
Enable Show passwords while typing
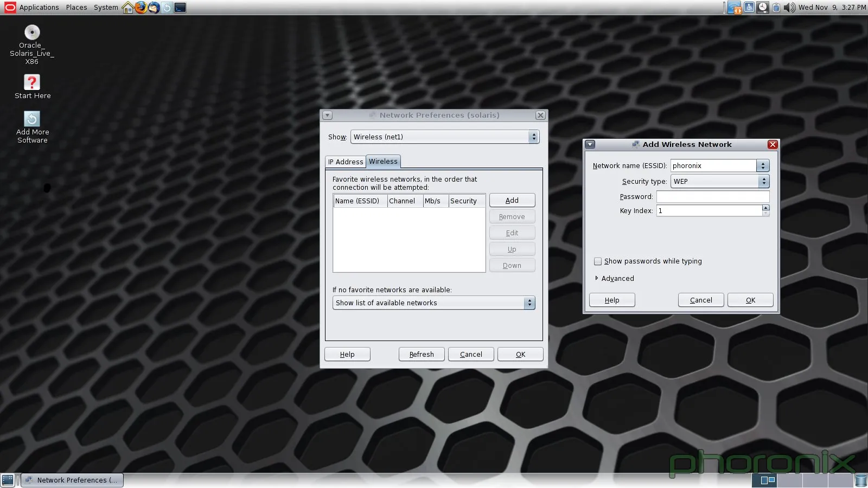pyautogui.click(x=598, y=261)
